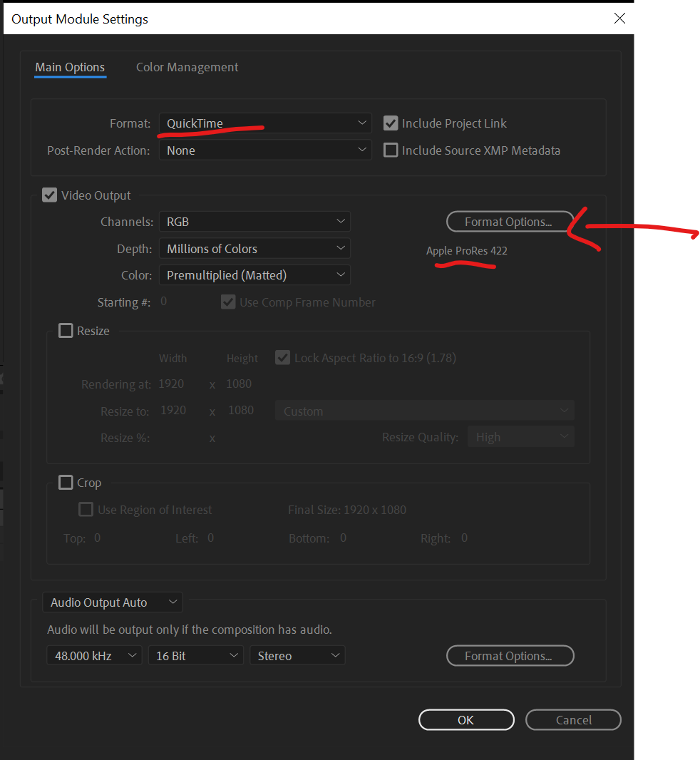Enable the Crop checkbox

66,482
